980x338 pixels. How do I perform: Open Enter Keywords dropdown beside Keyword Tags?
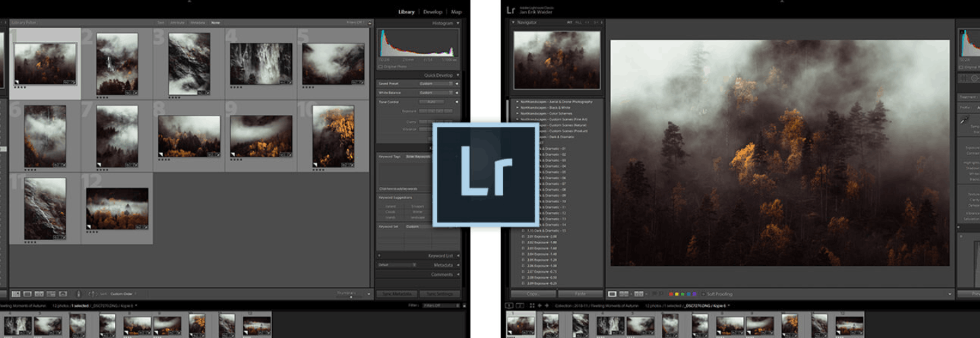[418, 157]
